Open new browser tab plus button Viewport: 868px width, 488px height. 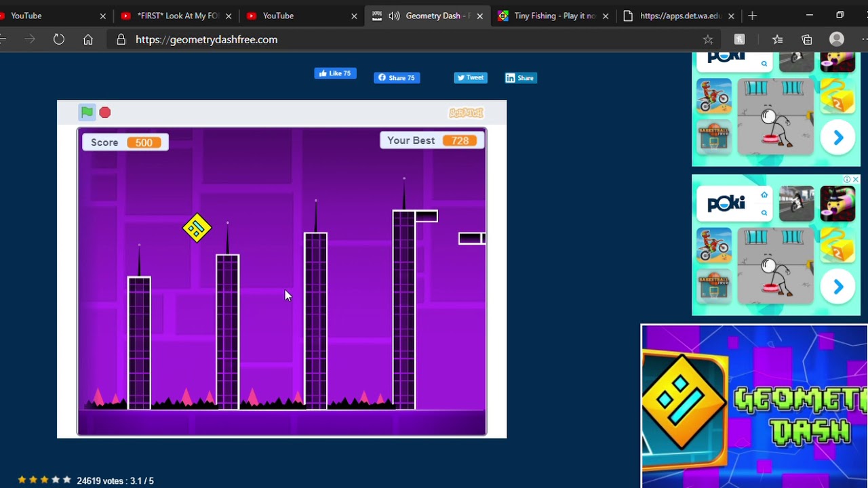[753, 16]
